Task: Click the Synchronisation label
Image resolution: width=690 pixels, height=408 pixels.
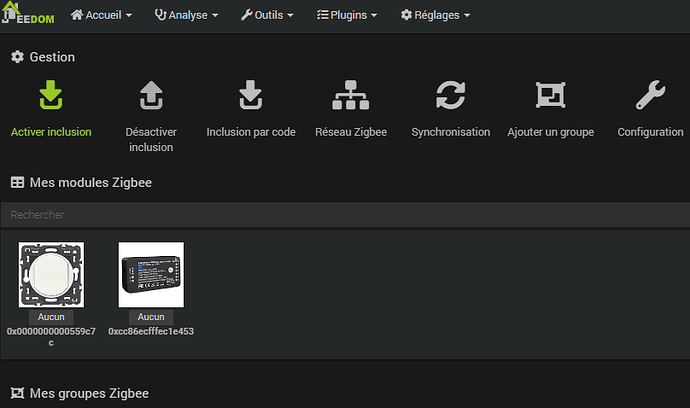Action: coord(451,132)
